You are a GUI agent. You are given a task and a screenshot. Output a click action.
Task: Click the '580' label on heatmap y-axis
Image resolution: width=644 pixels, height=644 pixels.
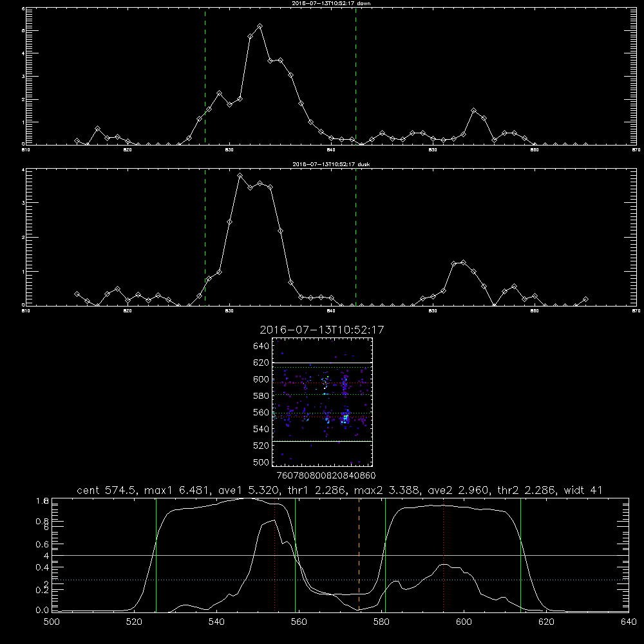click(x=261, y=396)
